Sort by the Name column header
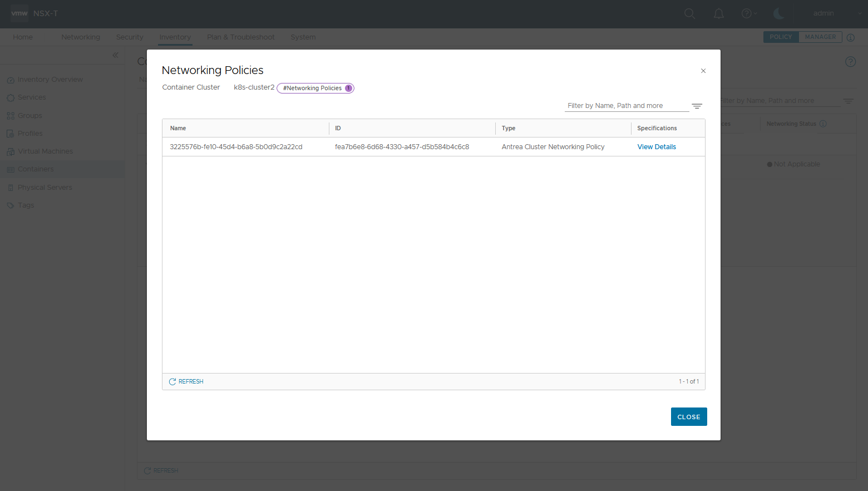 pos(178,128)
